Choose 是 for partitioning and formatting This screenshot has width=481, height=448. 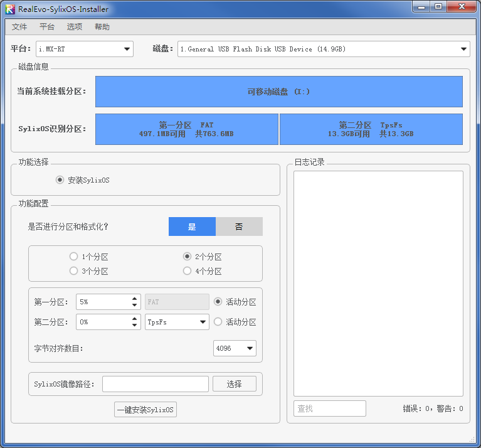pyautogui.click(x=192, y=227)
